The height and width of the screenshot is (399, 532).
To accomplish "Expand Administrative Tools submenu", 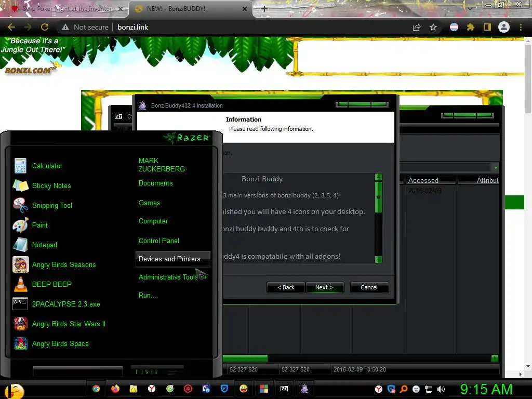I will [172, 277].
